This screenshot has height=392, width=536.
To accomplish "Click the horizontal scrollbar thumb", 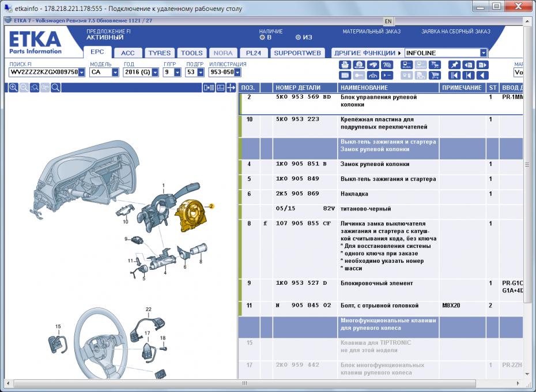I will pos(244,383).
